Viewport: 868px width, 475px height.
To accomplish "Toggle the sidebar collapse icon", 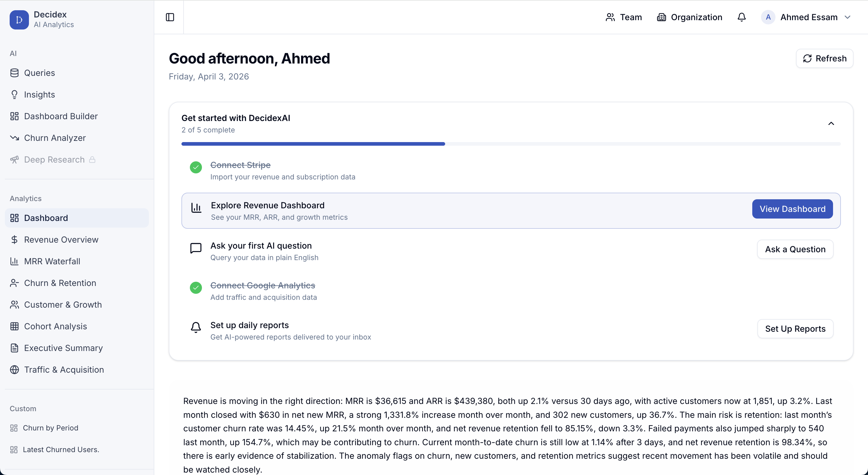I will tap(170, 17).
